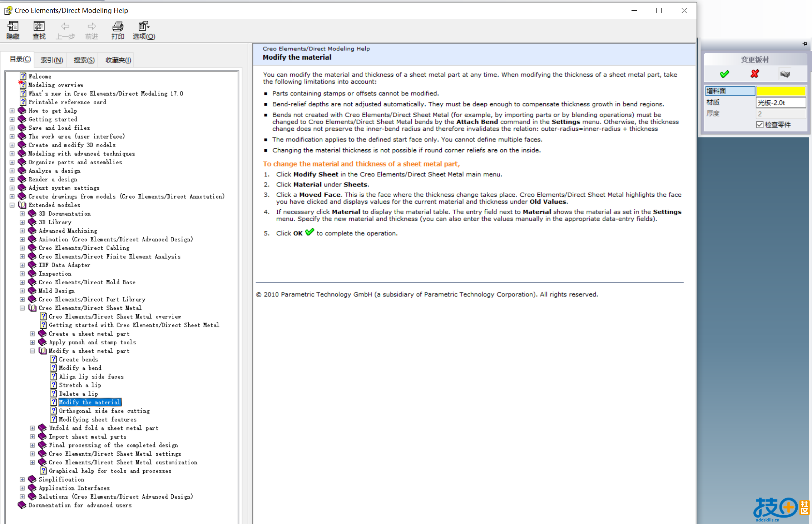Click the book icon beside Documentation for advanced users
The image size is (812, 524).
(22, 505)
